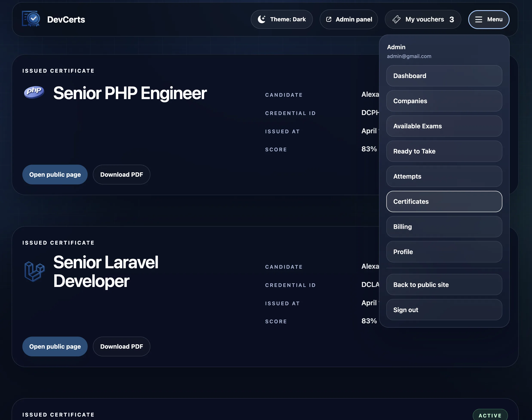The height and width of the screenshot is (420, 532).
Task: Click the PHP logo icon
Action: click(34, 92)
